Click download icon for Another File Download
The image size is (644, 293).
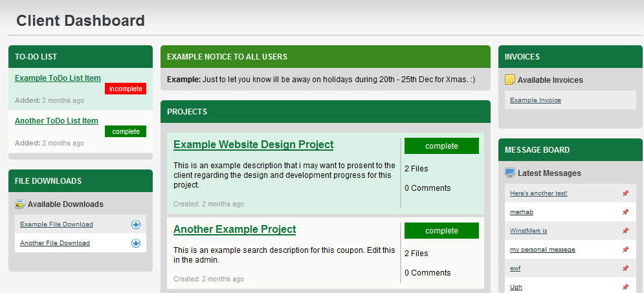click(x=135, y=243)
